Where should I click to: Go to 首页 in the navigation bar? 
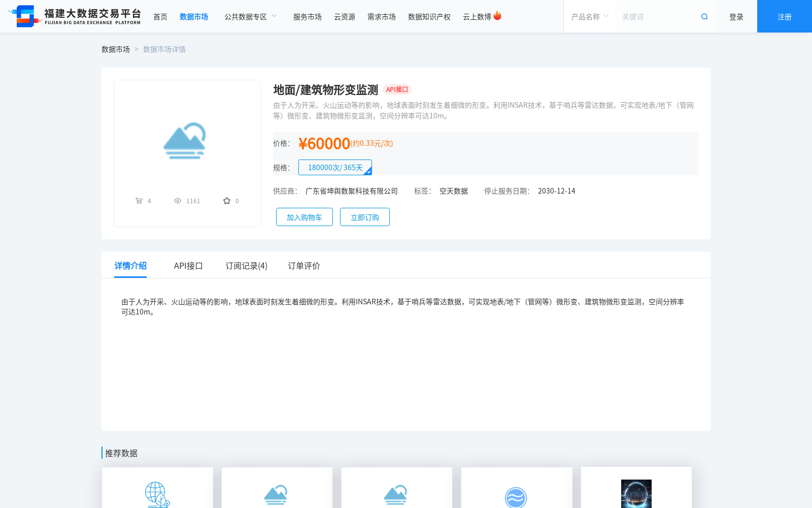point(160,17)
